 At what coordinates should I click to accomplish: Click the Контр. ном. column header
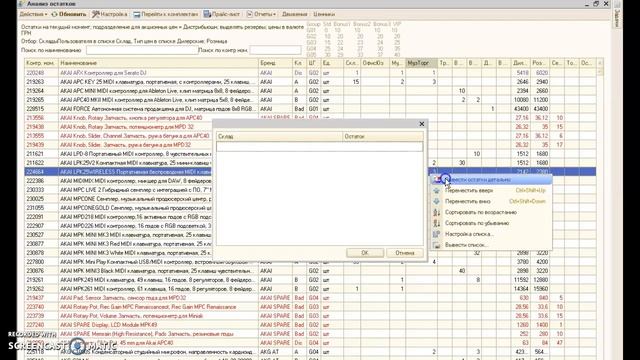click(41, 63)
